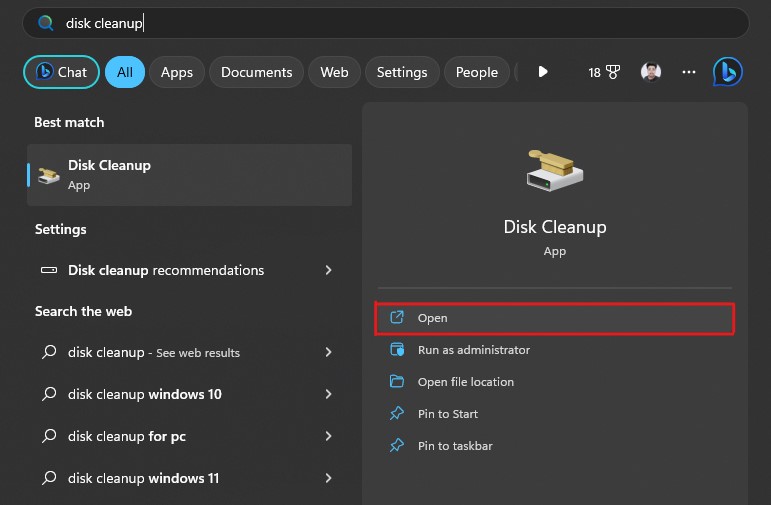
Task: Click the arrow to show more filters
Action: (x=543, y=72)
